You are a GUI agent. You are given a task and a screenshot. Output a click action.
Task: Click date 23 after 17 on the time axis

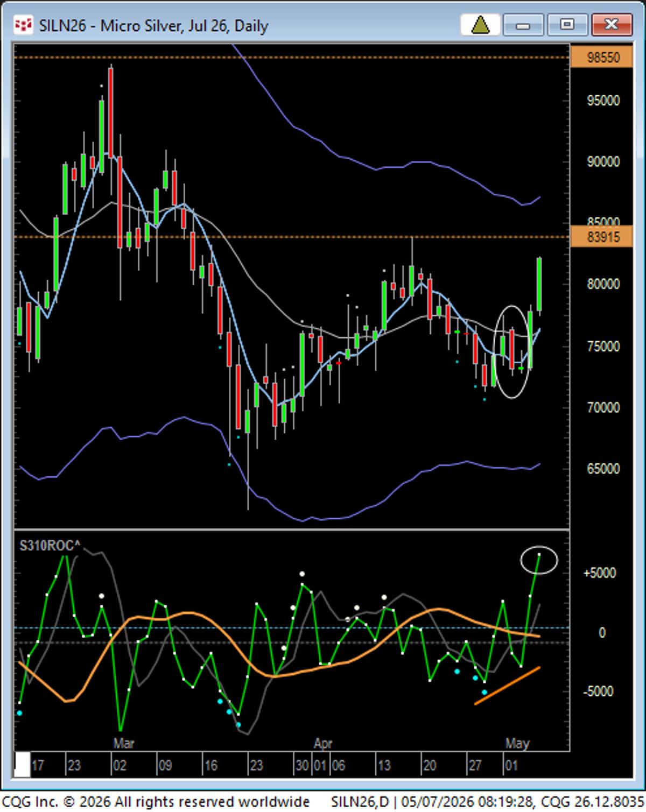pyautogui.click(x=74, y=765)
